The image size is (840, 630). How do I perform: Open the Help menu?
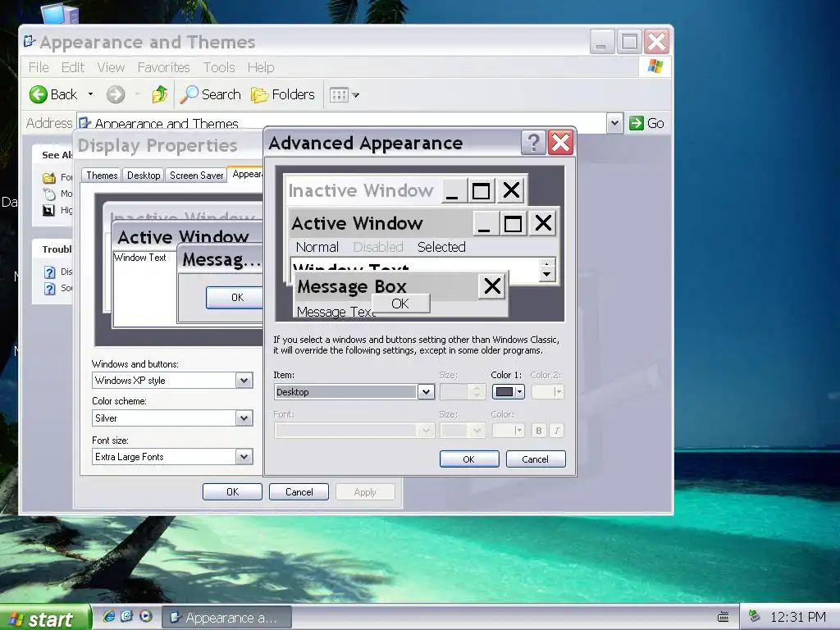[x=261, y=67]
